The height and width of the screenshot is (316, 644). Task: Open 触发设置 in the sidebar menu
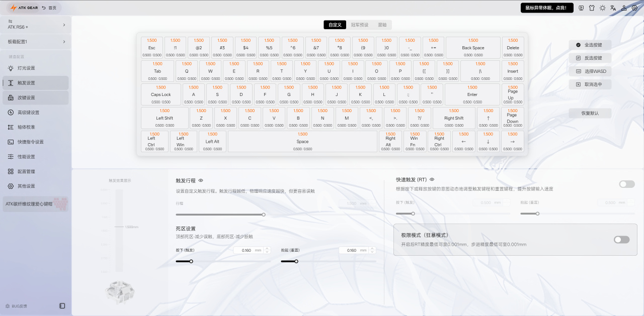(36, 83)
